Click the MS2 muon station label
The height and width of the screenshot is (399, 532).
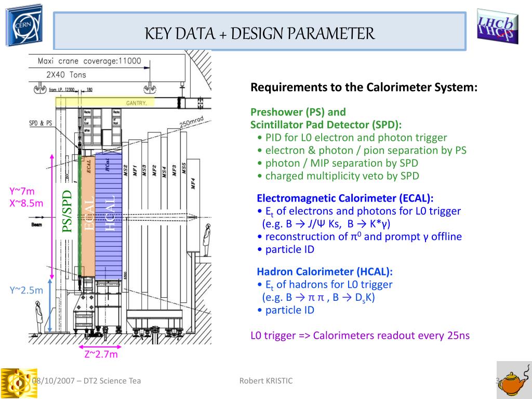(125, 170)
